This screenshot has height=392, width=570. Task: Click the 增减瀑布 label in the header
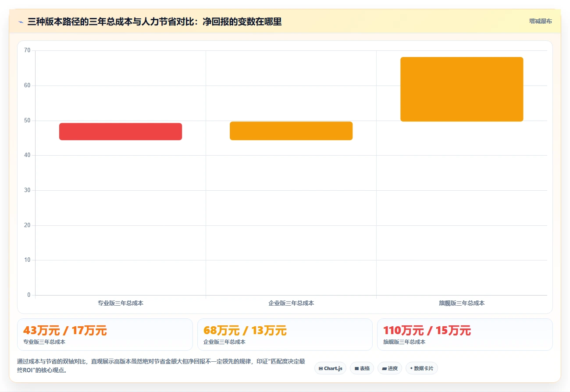click(x=540, y=21)
